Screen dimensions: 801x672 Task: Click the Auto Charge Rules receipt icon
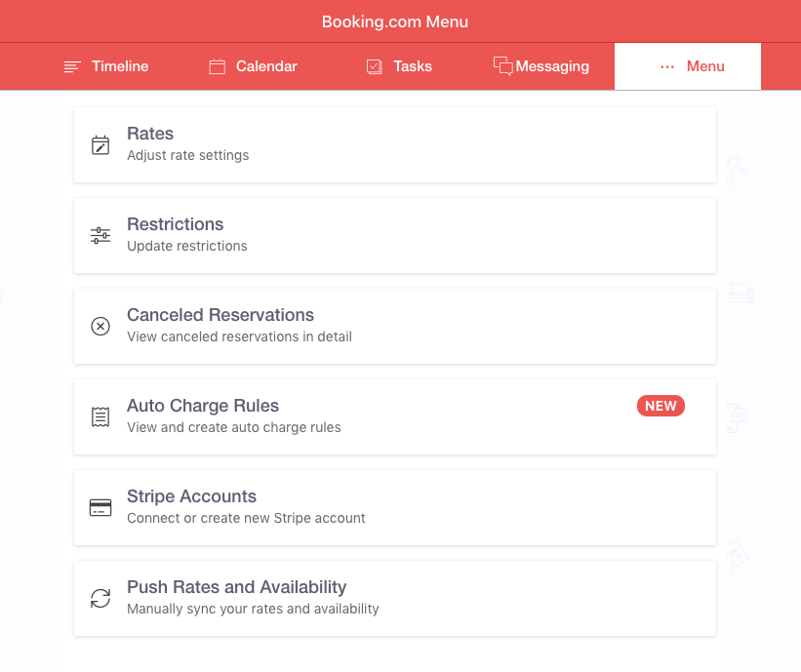[100, 416]
